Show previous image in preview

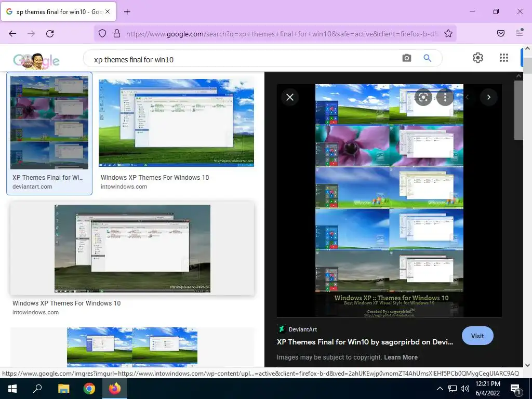coord(467,97)
